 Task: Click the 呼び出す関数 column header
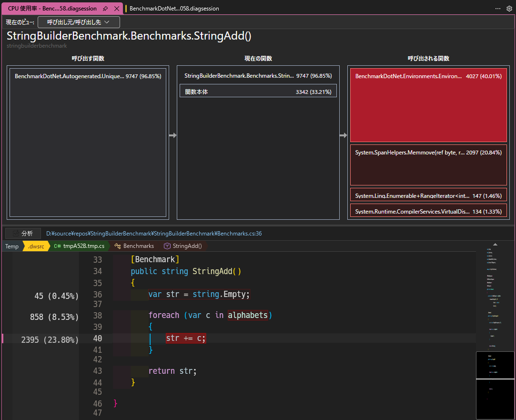tap(88, 58)
